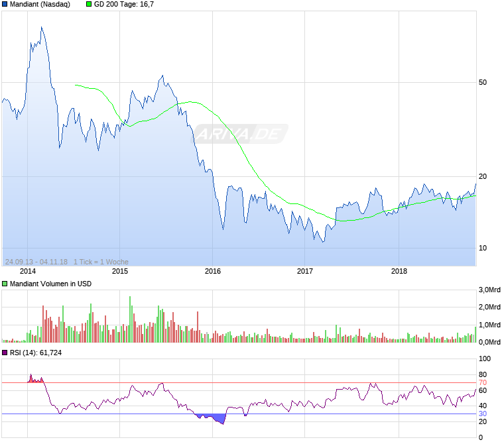This screenshot has width=504, height=444.
Task: Click the green Volumen legend swatch
Action: click(5, 284)
